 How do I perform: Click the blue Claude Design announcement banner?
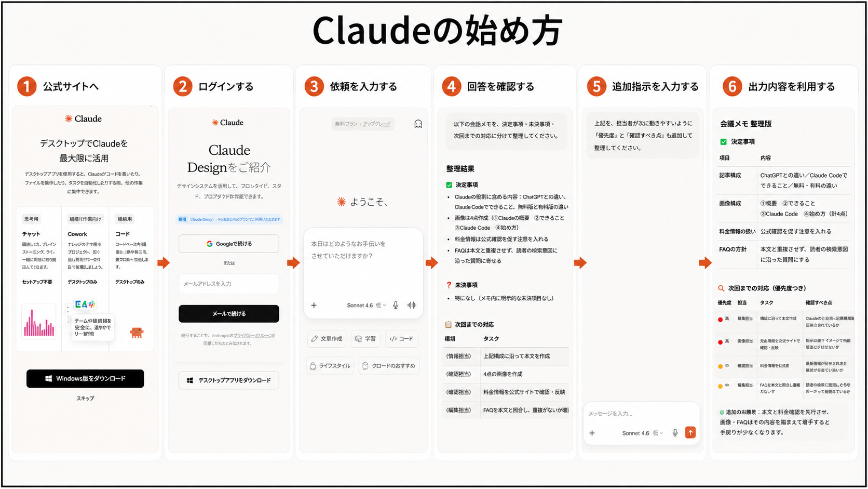(229, 219)
